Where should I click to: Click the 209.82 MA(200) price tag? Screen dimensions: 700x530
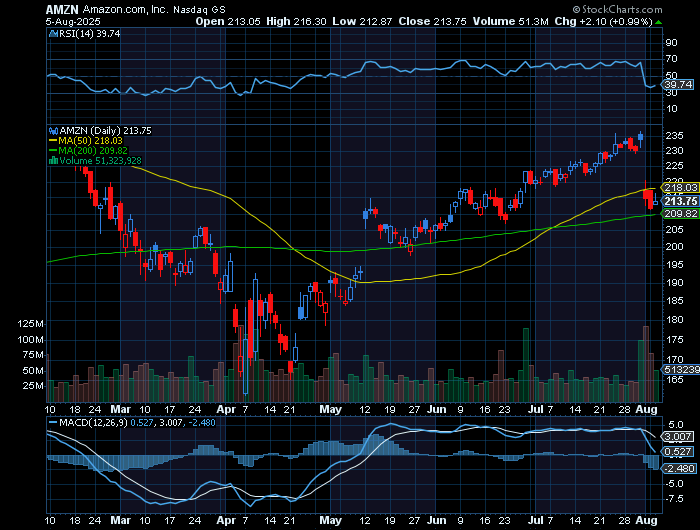point(680,214)
